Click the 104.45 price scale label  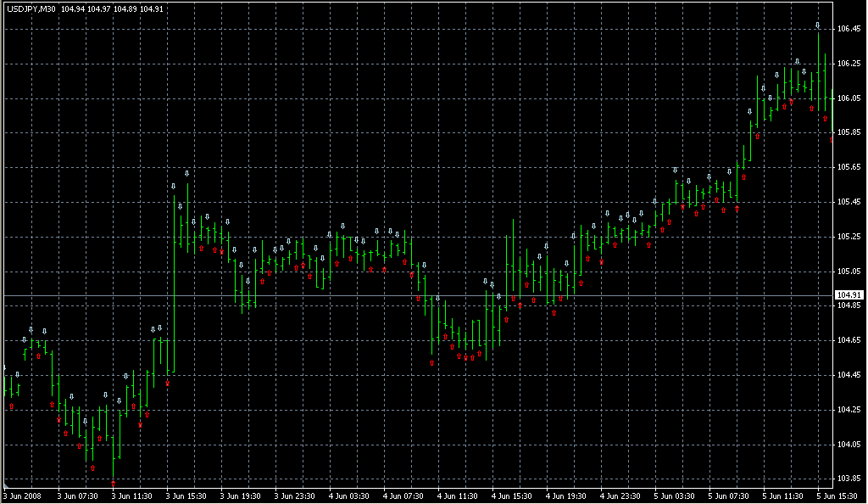[849, 375]
